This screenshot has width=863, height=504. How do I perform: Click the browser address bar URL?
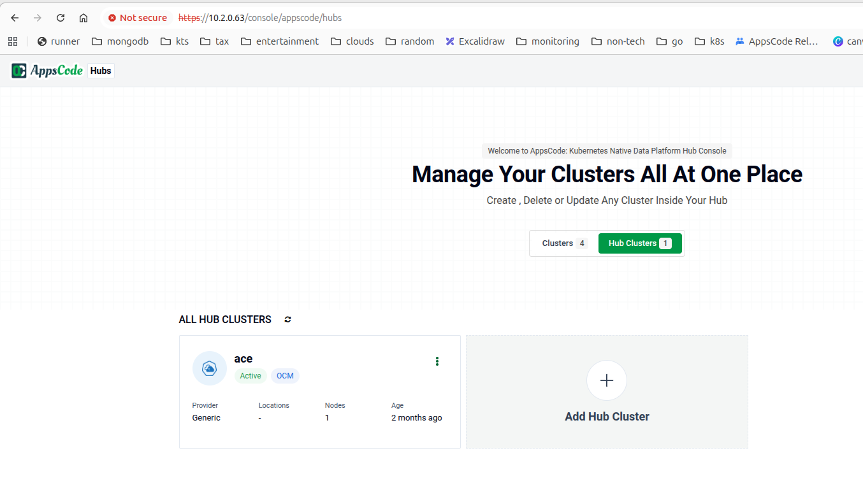point(260,18)
